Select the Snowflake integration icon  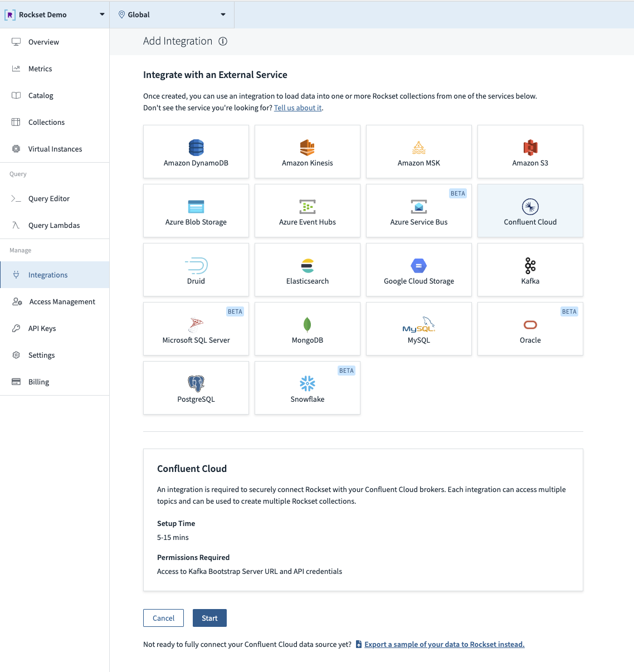click(x=308, y=384)
